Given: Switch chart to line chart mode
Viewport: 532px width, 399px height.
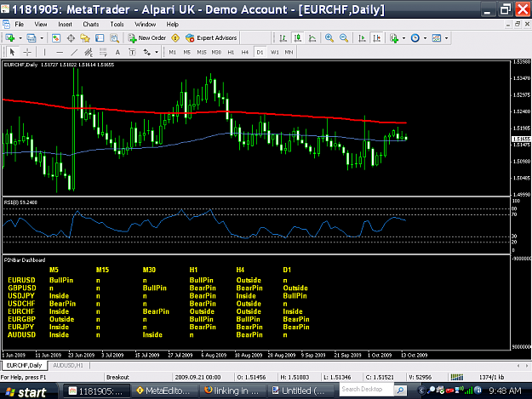Looking at the screenshot, I should (312, 38).
